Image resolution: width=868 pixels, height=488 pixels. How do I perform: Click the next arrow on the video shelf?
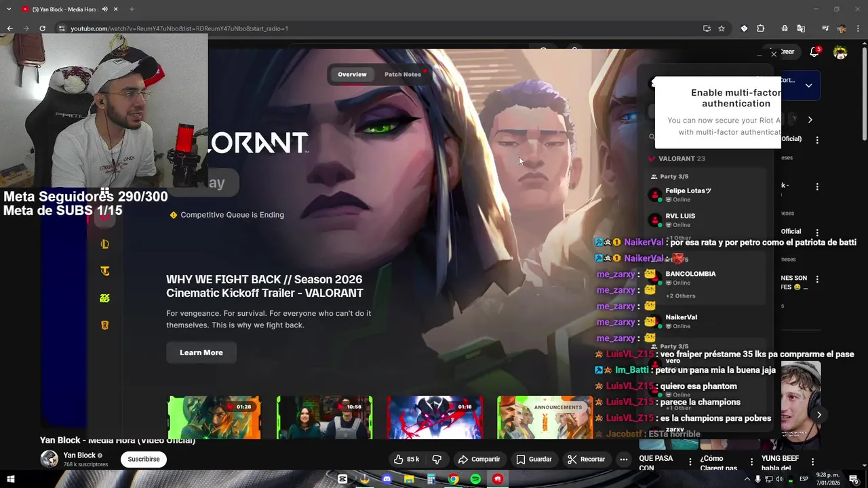(818, 415)
